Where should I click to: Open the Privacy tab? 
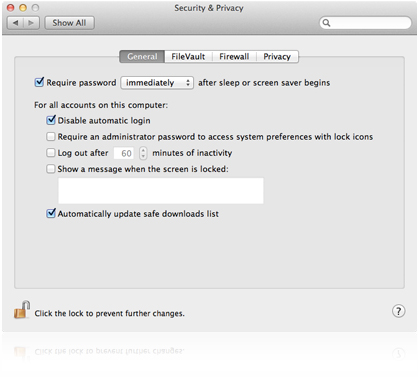click(x=277, y=57)
